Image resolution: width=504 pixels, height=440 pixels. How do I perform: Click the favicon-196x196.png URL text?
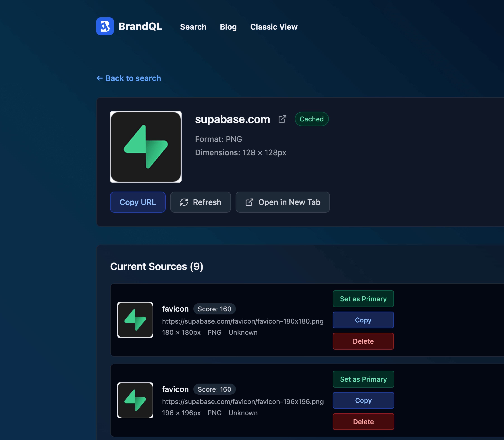[x=243, y=402]
